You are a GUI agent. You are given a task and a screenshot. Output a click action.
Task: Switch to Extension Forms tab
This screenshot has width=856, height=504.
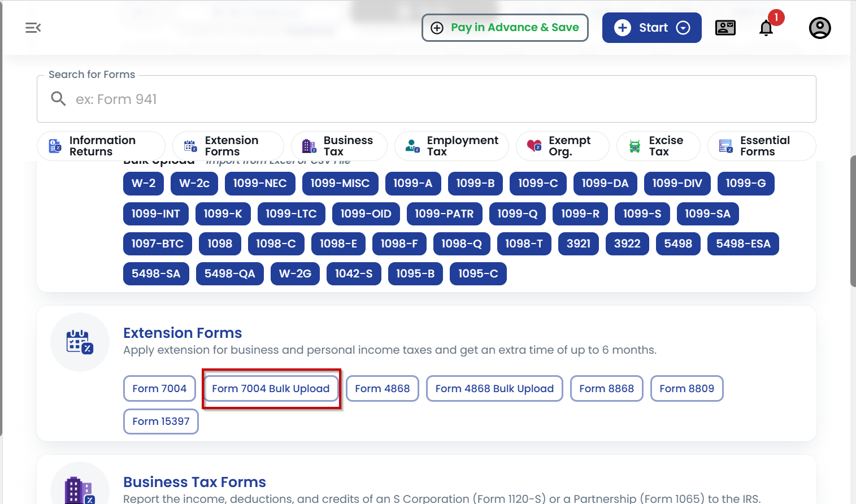[x=228, y=146]
